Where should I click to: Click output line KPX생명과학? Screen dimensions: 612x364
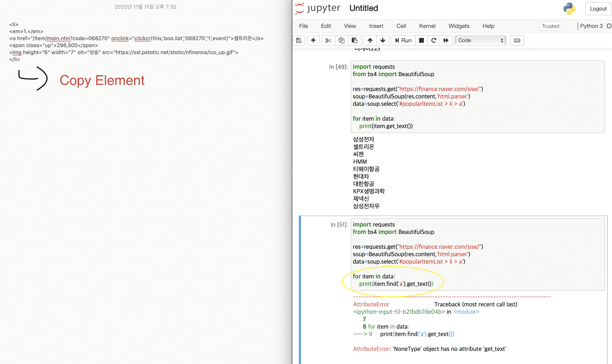(x=369, y=191)
